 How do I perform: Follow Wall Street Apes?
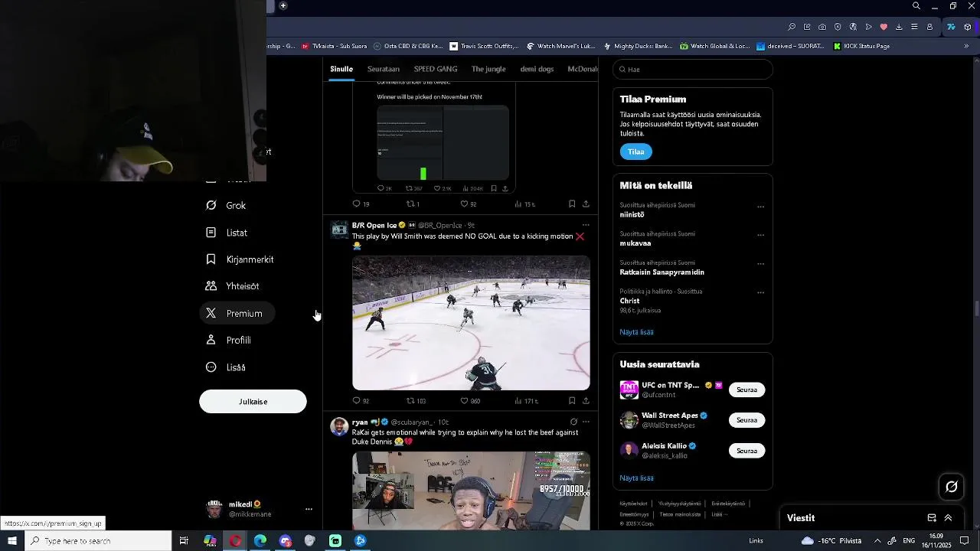[x=746, y=420]
